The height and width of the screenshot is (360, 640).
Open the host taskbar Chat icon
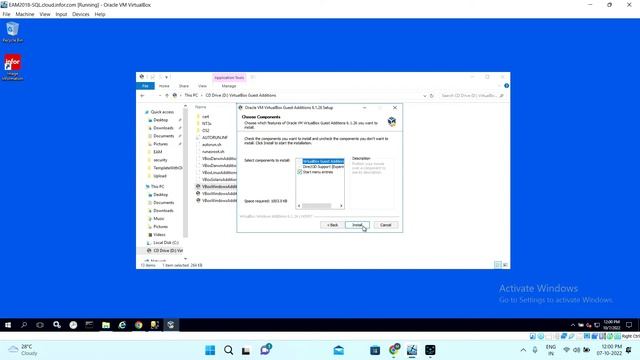point(265,350)
